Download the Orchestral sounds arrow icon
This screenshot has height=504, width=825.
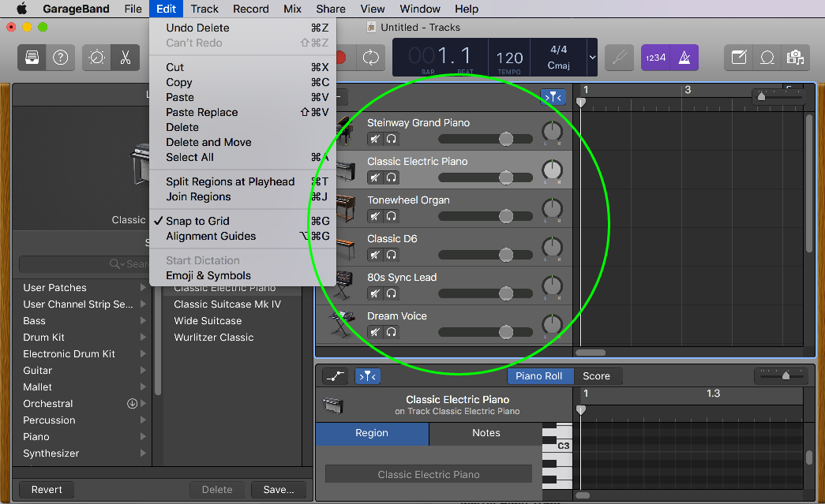point(132,404)
